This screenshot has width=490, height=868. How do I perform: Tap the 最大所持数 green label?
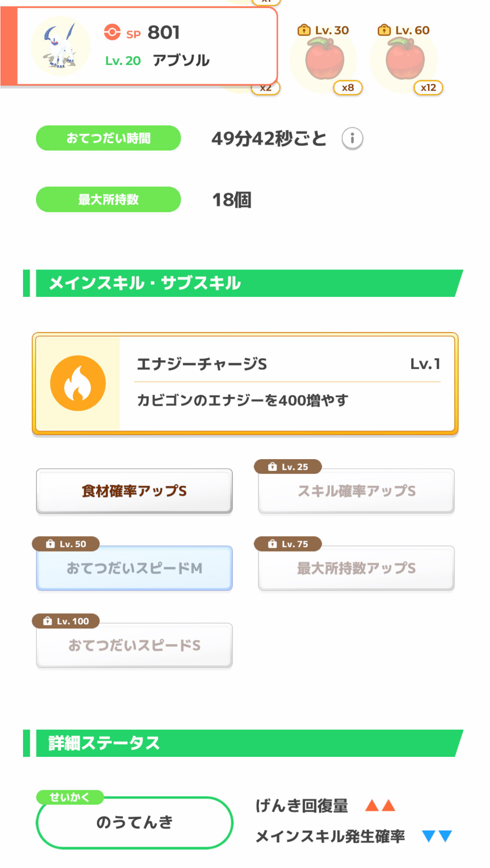tap(108, 200)
